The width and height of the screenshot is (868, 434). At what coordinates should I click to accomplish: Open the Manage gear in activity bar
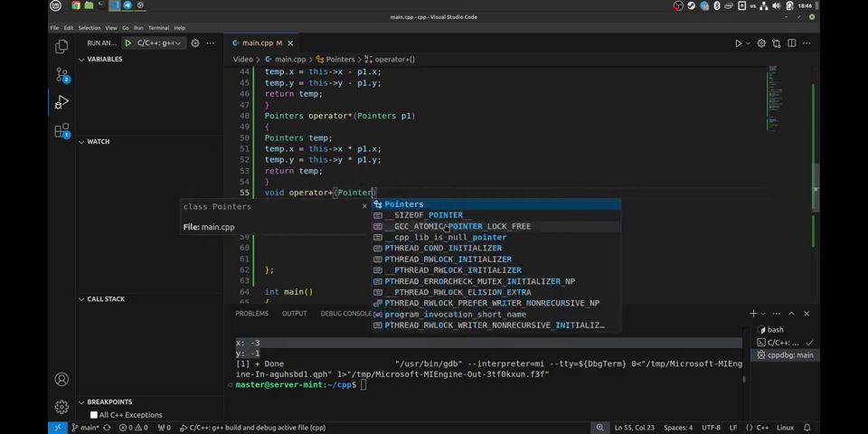[61, 407]
